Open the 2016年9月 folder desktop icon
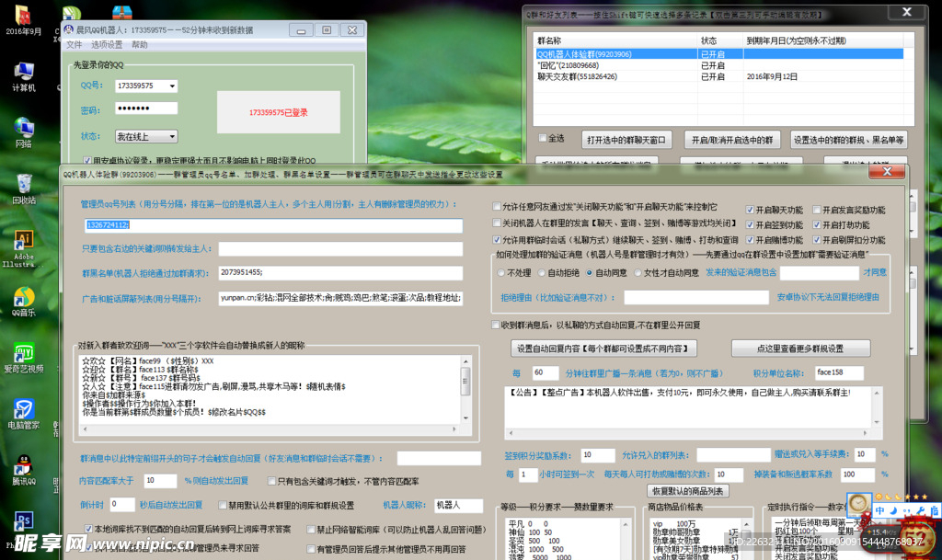Viewport: 942px width, 560px height. pyautogui.click(x=23, y=18)
